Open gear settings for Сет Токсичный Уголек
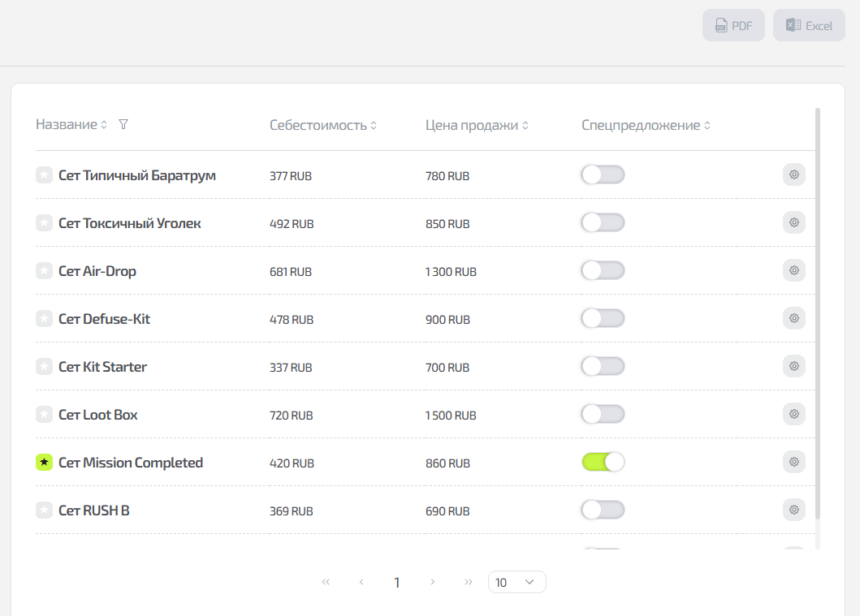 [x=793, y=222]
